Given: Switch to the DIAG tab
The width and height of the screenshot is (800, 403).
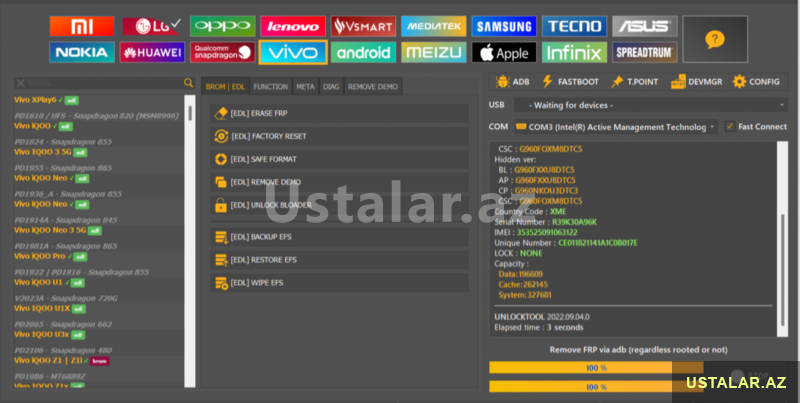Looking at the screenshot, I should click(x=331, y=87).
